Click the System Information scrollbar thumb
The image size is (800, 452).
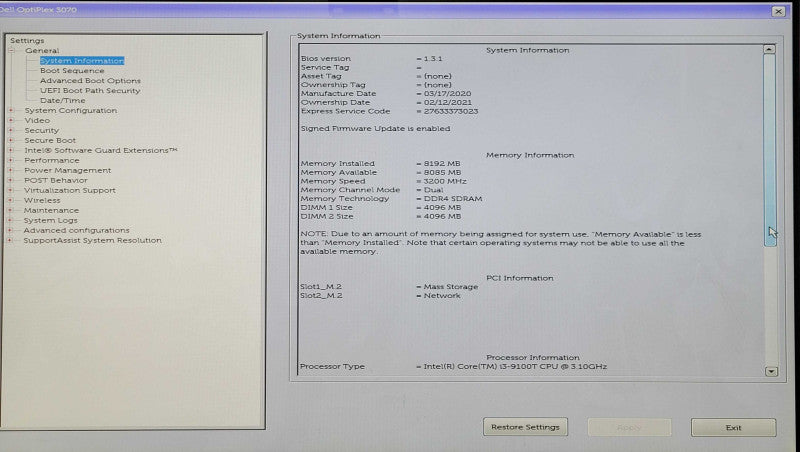click(x=770, y=151)
